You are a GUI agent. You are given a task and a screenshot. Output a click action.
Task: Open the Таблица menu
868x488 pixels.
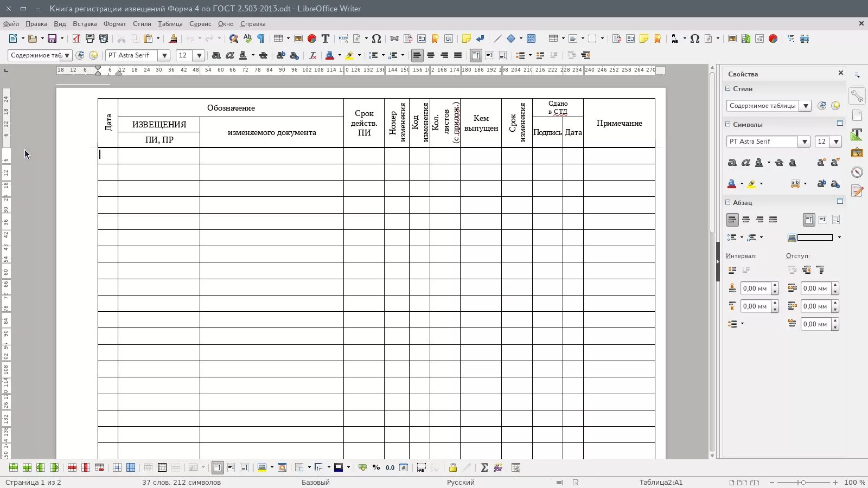tap(170, 24)
